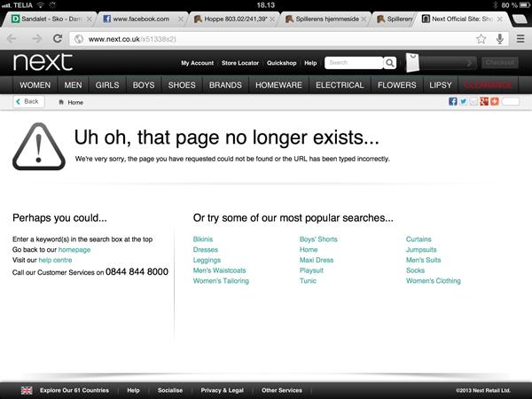Click the search magnifier icon
The height and width of the screenshot is (399, 532).
[390, 63]
